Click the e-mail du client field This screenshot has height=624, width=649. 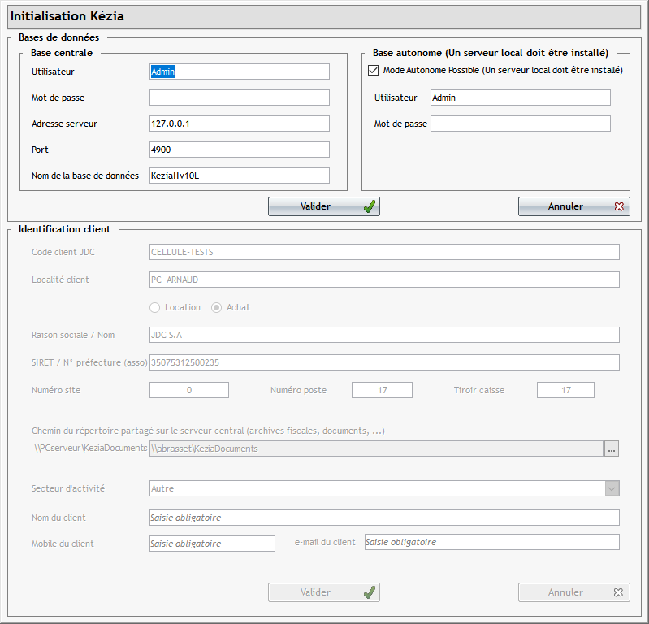tap(492, 543)
